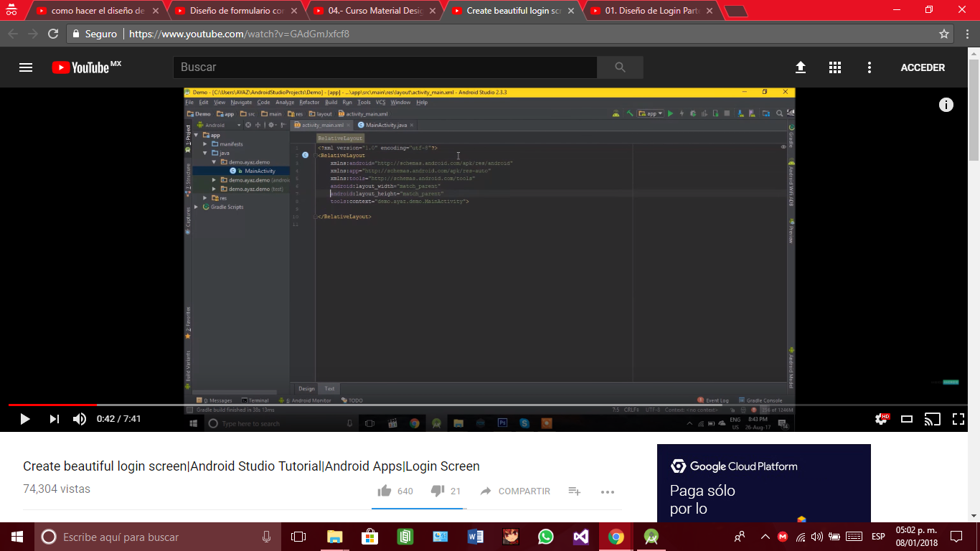Open a new Chrome tab
980x551 pixels.
click(736, 11)
